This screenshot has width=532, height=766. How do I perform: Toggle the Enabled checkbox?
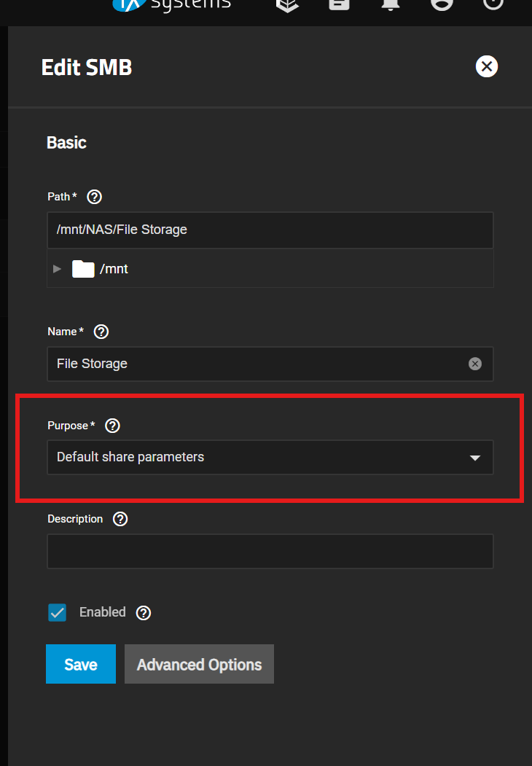57,613
